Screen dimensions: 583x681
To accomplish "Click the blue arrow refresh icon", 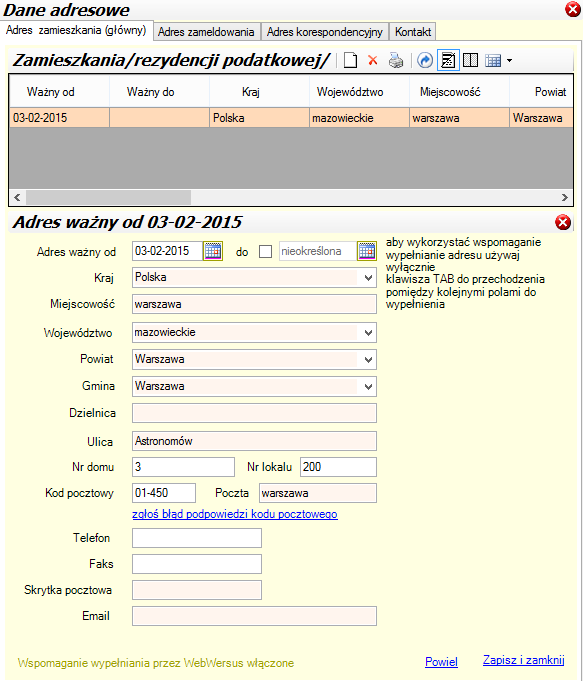I will (425, 60).
